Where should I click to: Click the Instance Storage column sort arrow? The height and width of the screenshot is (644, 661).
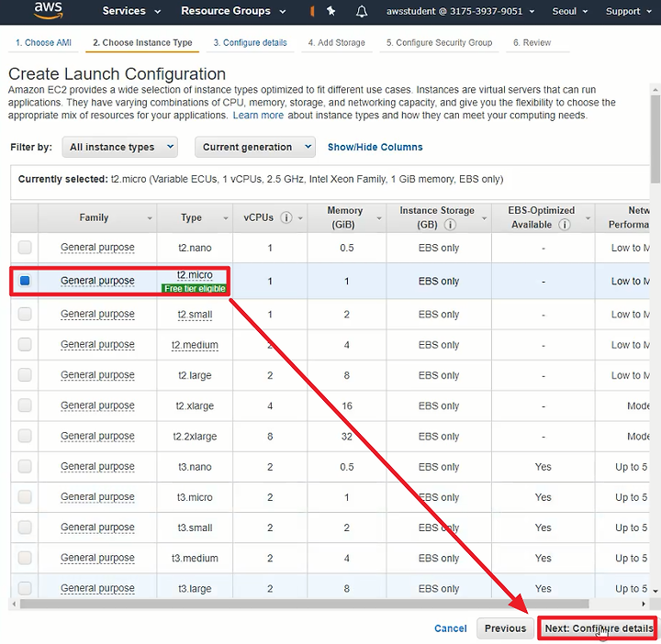pos(485,218)
